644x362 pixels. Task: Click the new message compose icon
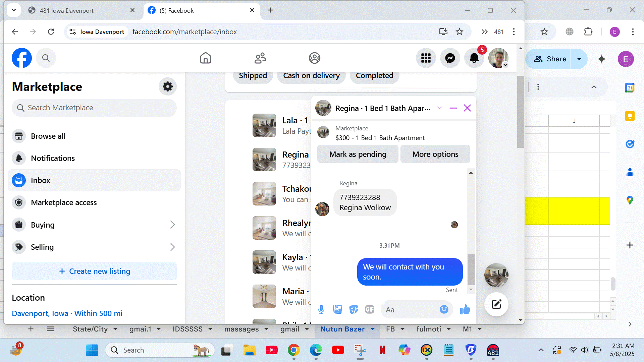[x=496, y=304]
